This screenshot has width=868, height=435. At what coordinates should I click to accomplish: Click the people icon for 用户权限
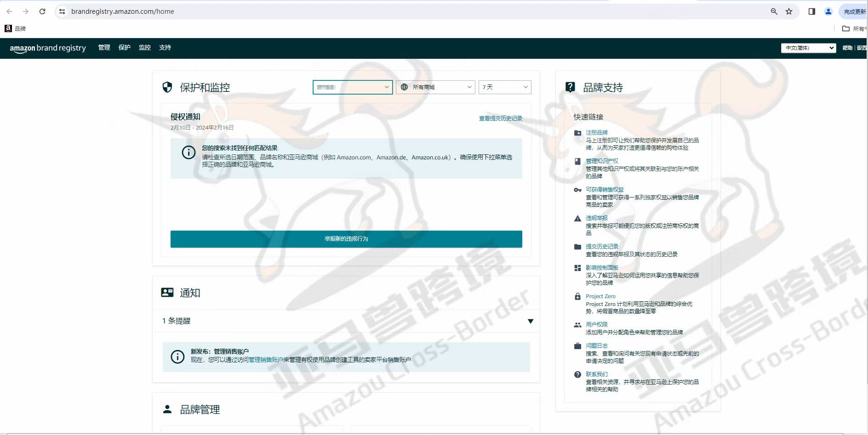pos(578,325)
